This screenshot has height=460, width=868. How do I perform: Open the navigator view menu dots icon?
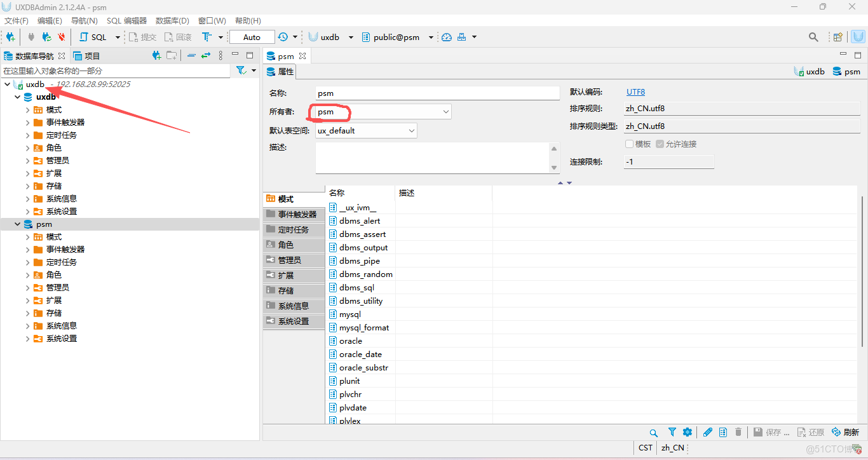click(220, 56)
